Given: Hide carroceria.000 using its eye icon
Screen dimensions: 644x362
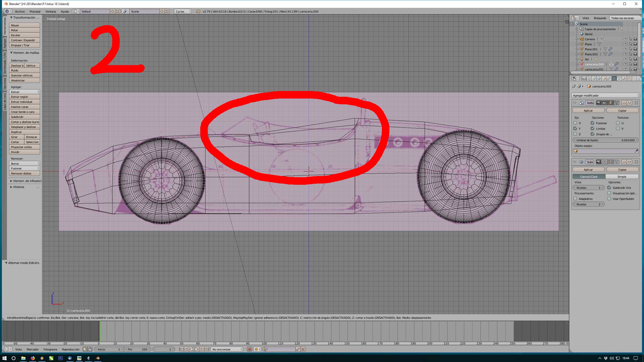Looking at the screenshot, I should 625,64.
